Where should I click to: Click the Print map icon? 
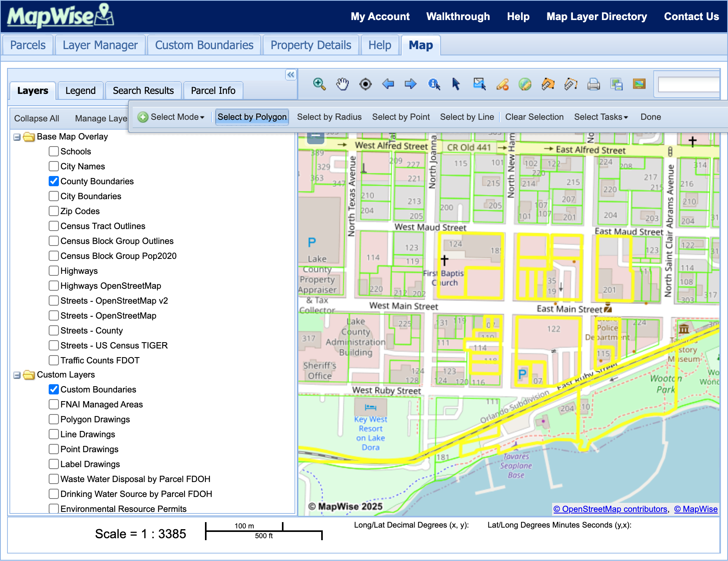(593, 84)
